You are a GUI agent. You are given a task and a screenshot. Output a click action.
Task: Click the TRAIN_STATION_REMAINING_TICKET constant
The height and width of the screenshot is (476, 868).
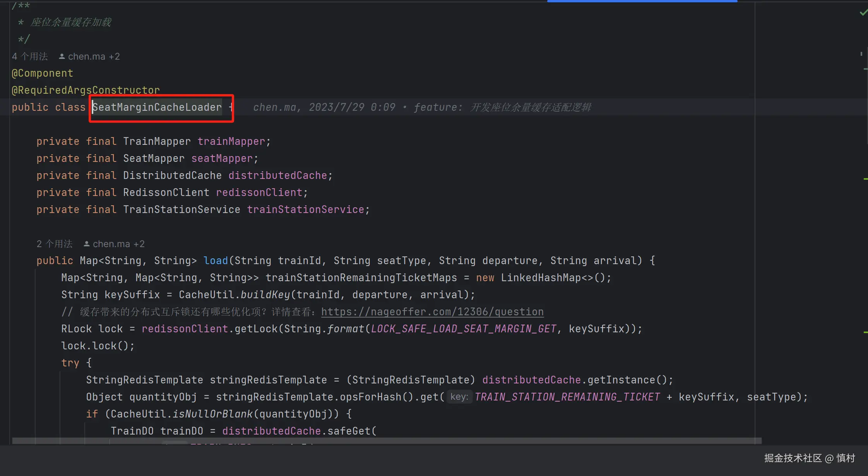coord(567,397)
